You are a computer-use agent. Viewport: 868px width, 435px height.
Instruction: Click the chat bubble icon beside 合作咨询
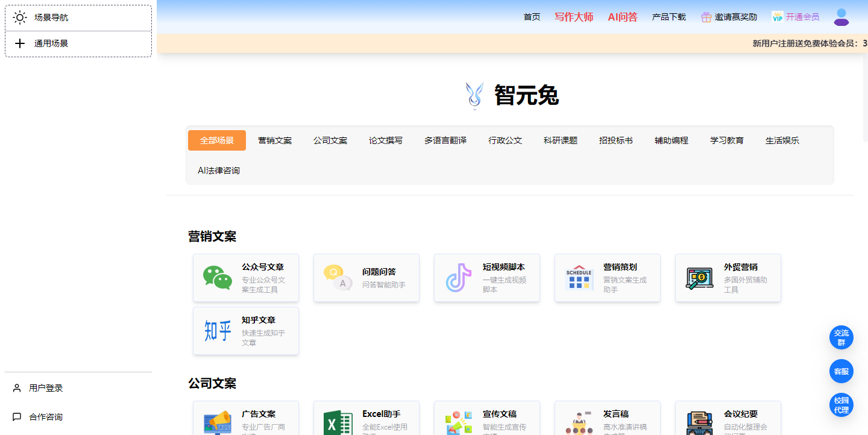coord(17,417)
